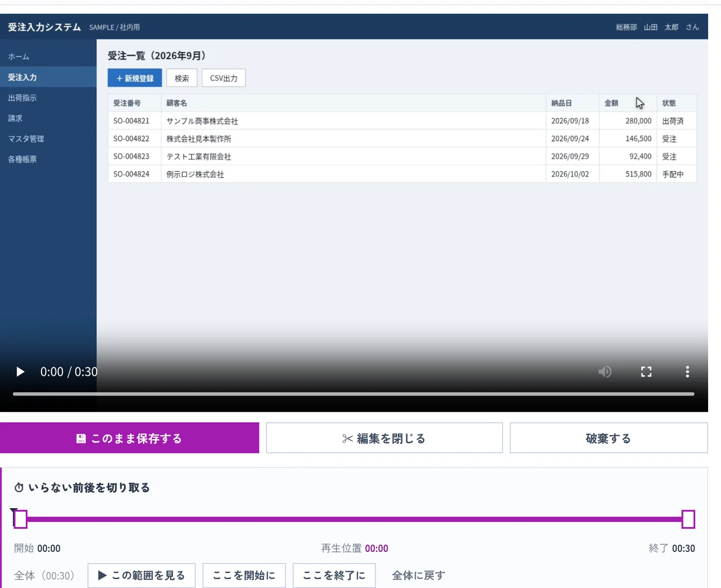Image resolution: width=721 pixels, height=588 pixels.
Task: Reset trim with 全体に戻す
Action: 419,575
